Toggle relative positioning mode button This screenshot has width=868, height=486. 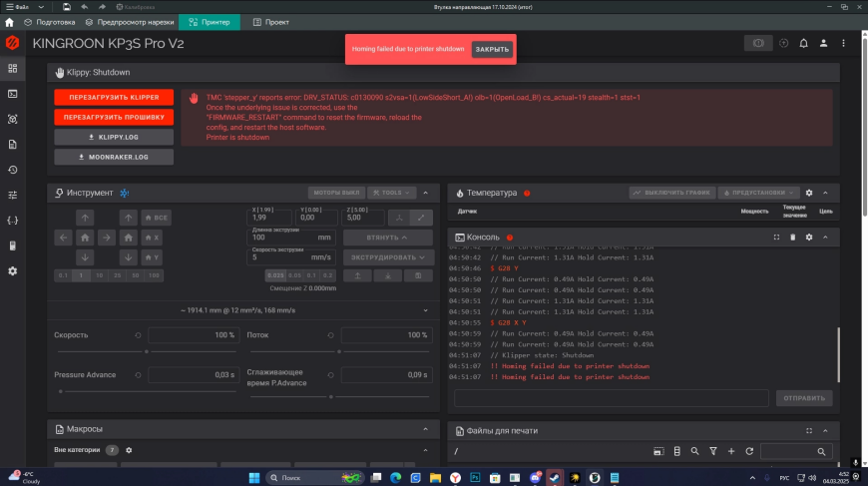point(421,218)
